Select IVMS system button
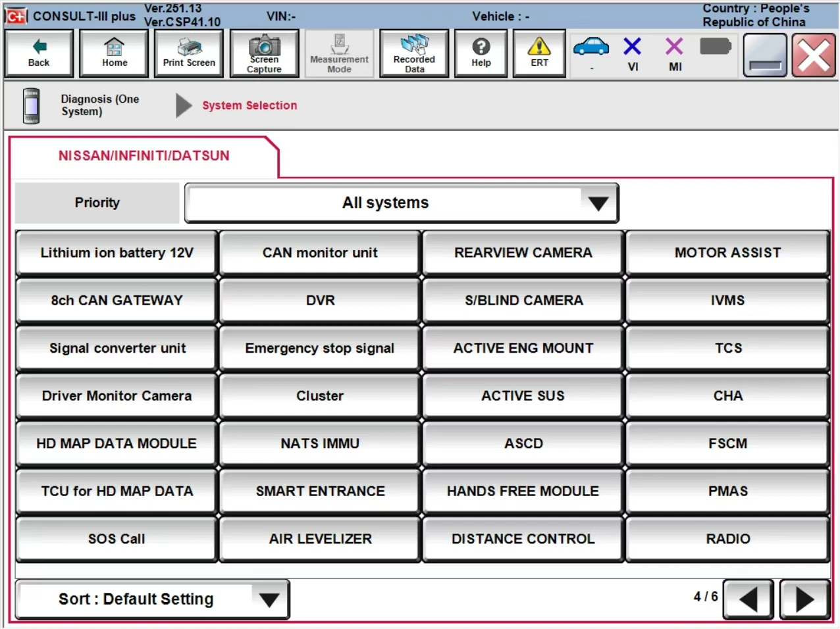The width and height of the screenshot is (840, 629). pos(727,300)
